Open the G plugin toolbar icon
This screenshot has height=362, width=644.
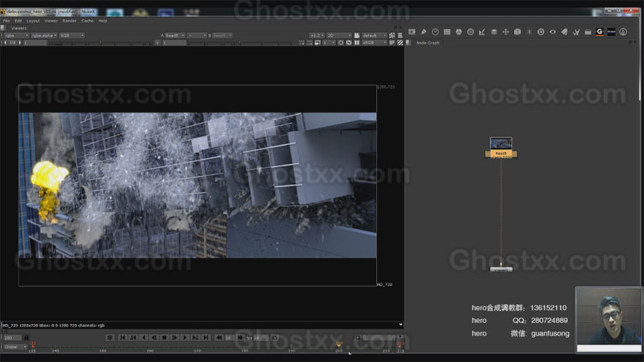coord(599,32)
